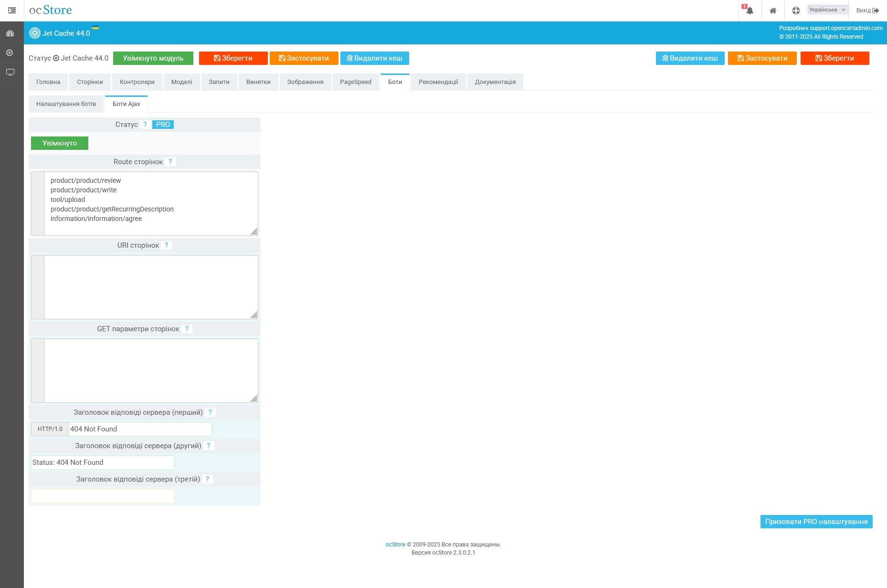Click the ocStore footer link
The width and height of the screenshot is (887, 588).
395,545
